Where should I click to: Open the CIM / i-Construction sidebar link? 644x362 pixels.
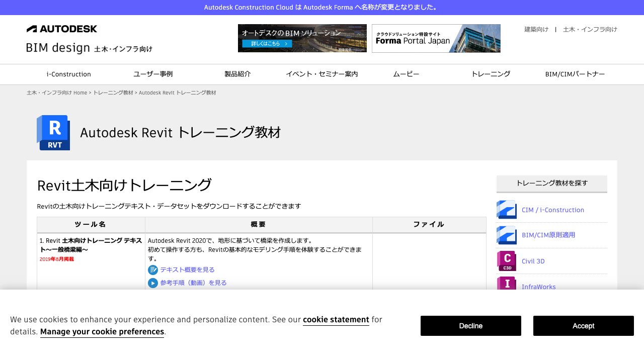tap(553, 210)
